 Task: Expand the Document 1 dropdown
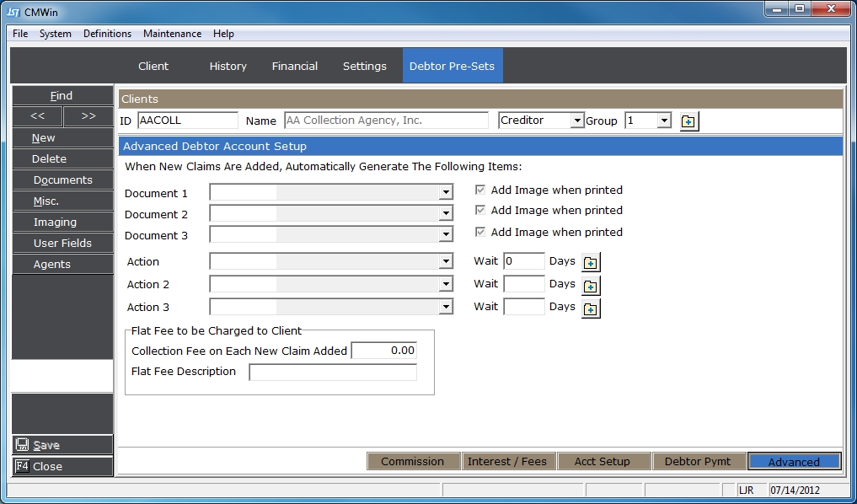pos(446,193)
